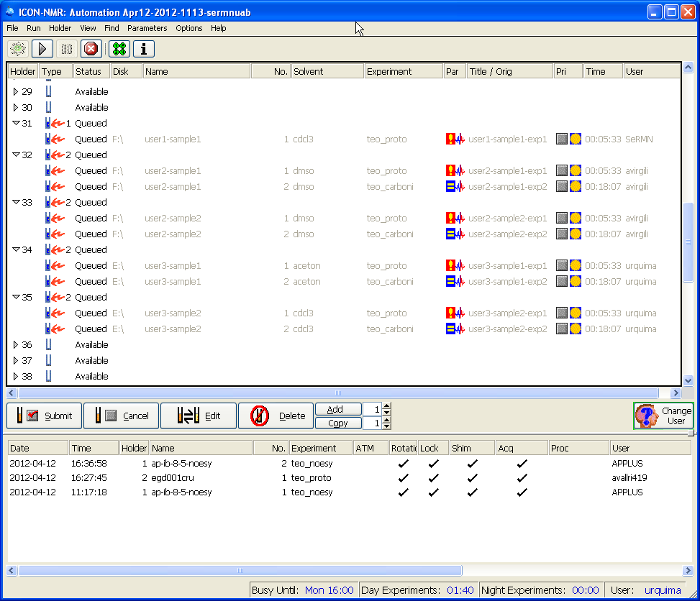Toggle gray priority box for user3-sample2-exp2
The width and height of the screenshot is (700, 601).
pos(562,329)
